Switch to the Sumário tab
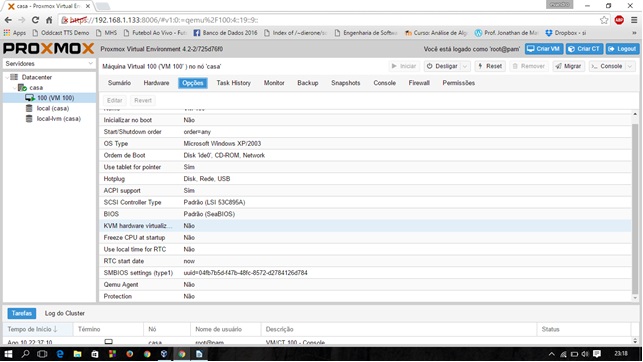 point(119,83)
